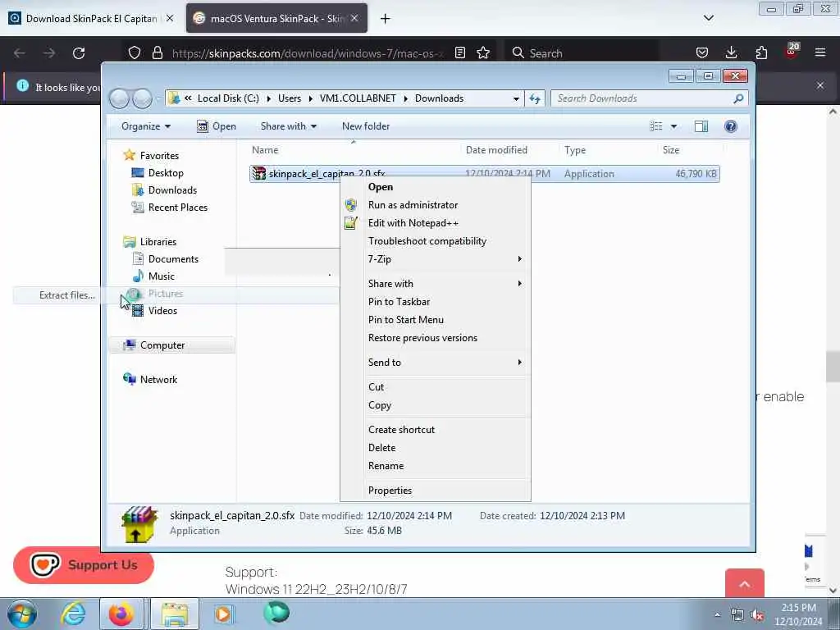Image resolution: width=840 pixels, height=630 pixels.
Task: Click the New folder button
Action: pyautogui.click(x=366, y=126)
